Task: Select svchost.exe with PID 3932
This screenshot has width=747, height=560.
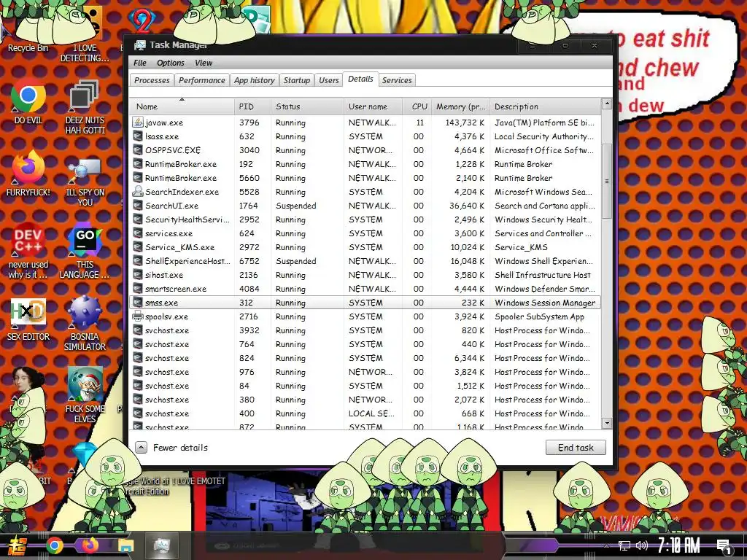Action: (x=365, y=330)
